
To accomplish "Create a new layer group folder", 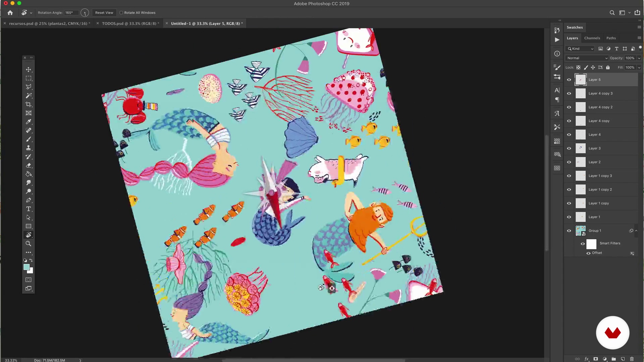I will pos(613,359).
